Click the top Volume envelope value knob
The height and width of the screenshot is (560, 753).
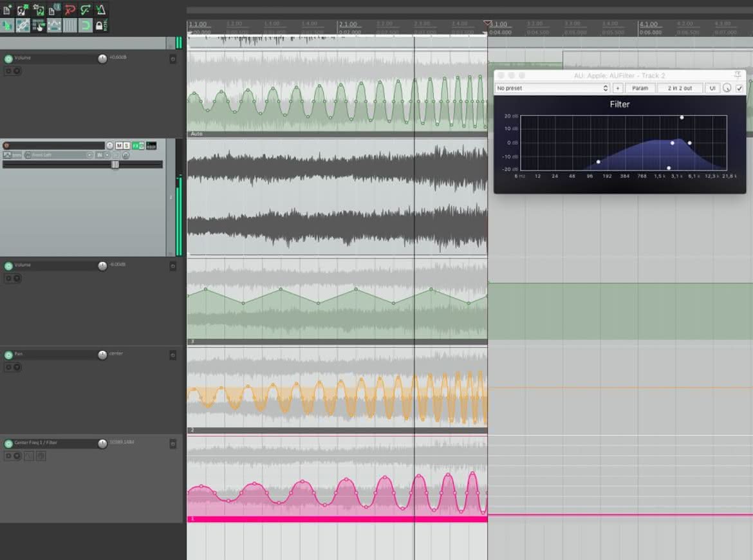(102, 59)
